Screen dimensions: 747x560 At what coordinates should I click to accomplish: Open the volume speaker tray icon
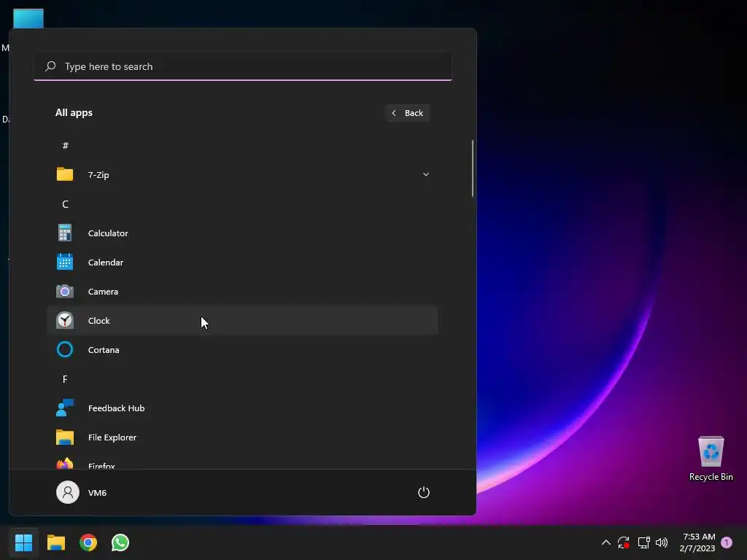tap(662, 542)
